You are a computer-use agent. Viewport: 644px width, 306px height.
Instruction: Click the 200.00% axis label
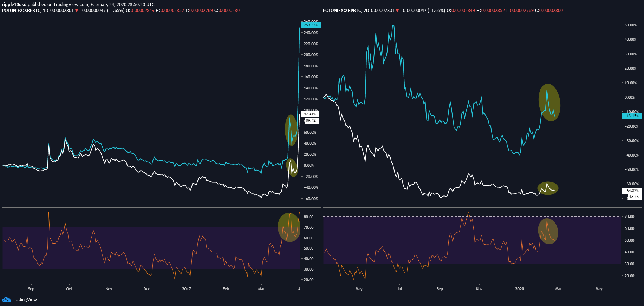point(311,55)
